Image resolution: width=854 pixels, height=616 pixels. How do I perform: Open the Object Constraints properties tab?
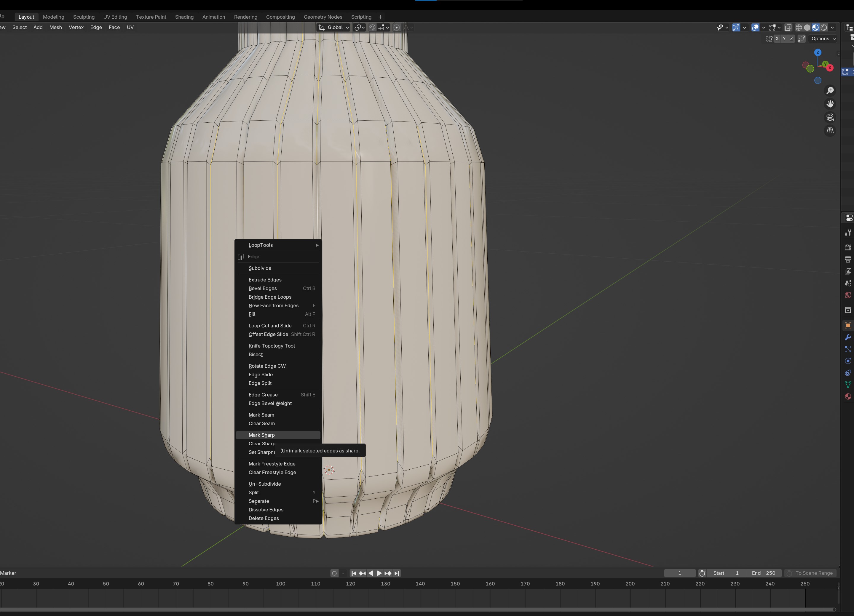tap(847, 373)
